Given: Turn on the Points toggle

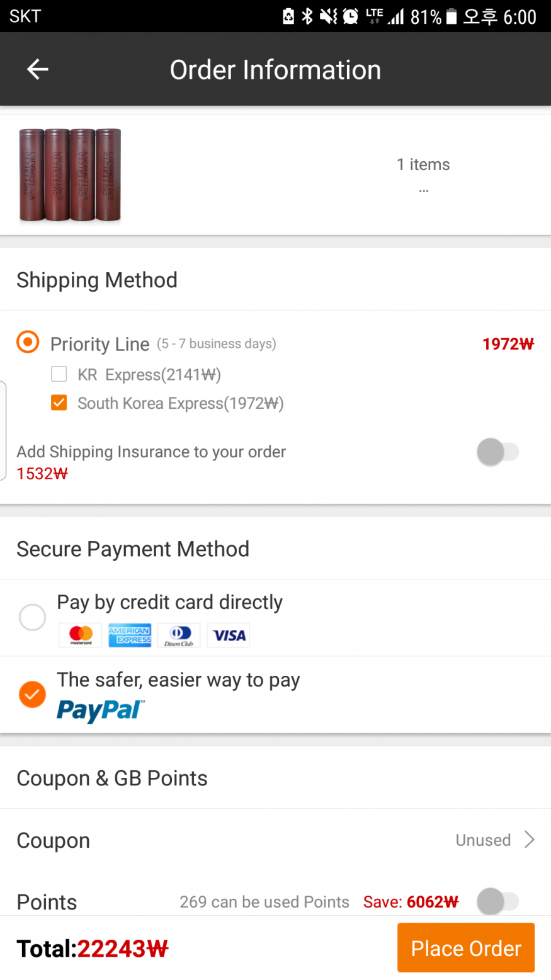Looking at the screenshot, I should point(497,902).
